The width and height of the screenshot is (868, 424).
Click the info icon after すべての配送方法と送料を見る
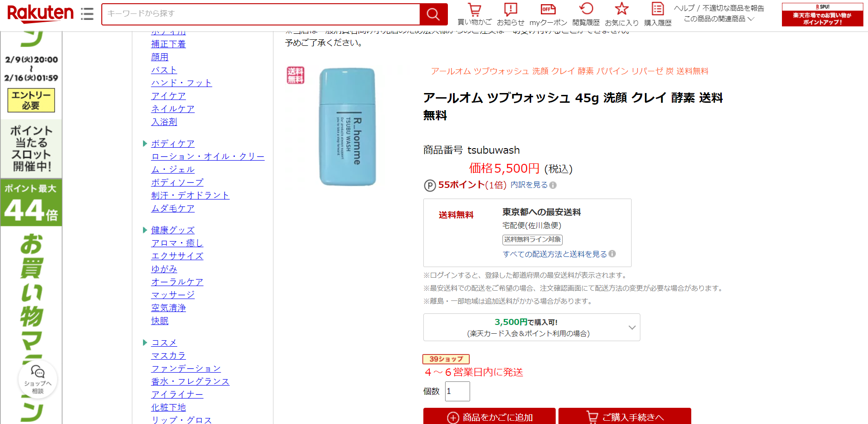[612, 254]
